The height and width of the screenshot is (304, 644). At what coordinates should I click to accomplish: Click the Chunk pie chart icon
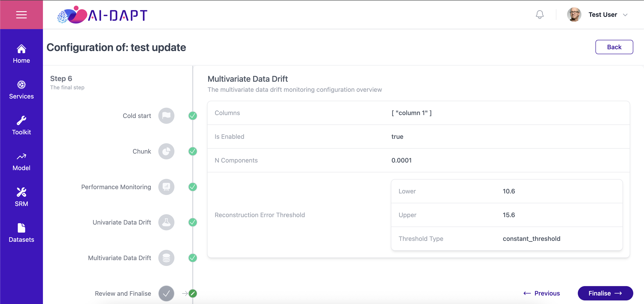166,151
